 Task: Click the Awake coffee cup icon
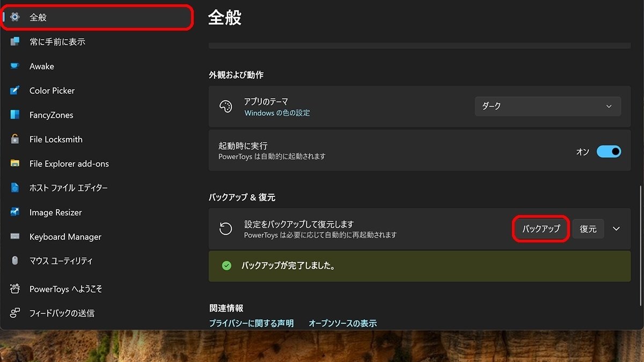15,66
